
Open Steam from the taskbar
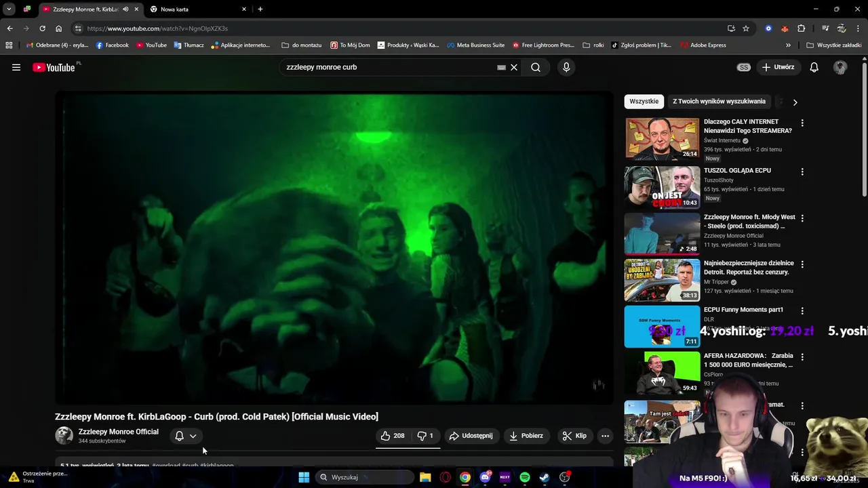[545, 477]
